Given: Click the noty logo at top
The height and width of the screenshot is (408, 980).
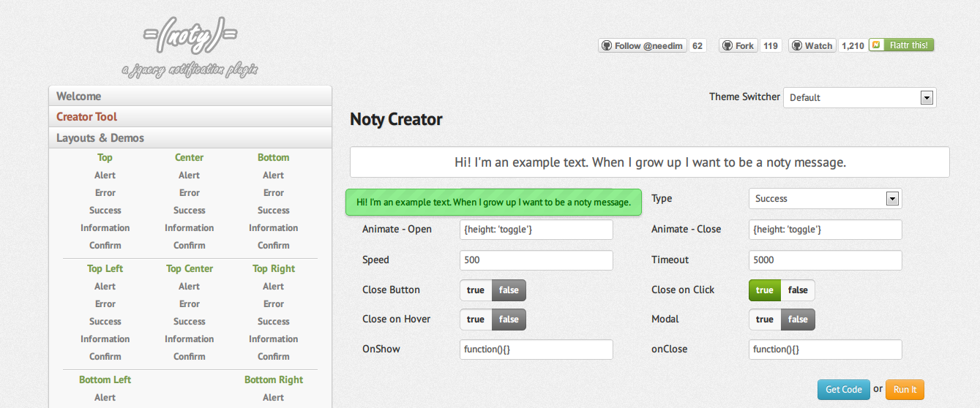Looking at the screenshot, I should [x=190, y=37].
